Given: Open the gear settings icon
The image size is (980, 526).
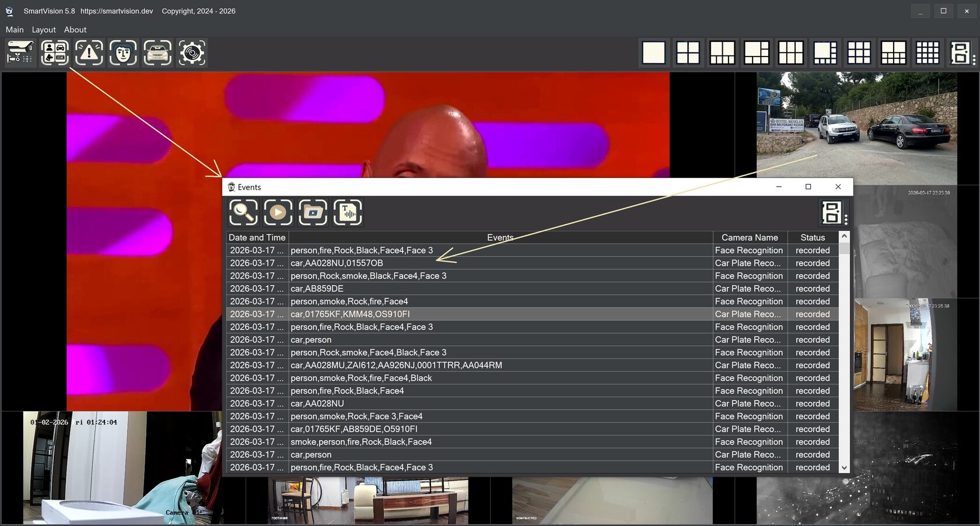Looking at the screenshot, I should click(x=192, y=52).
